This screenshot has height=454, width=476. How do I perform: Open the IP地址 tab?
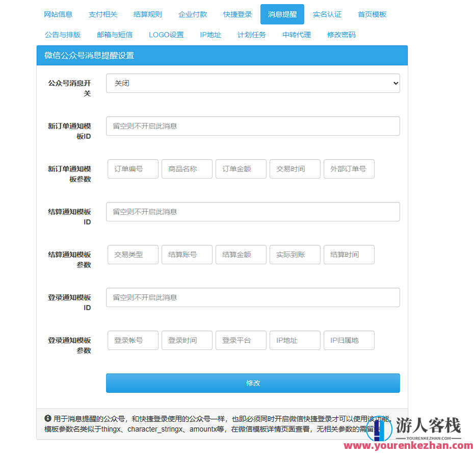point(210,35)
